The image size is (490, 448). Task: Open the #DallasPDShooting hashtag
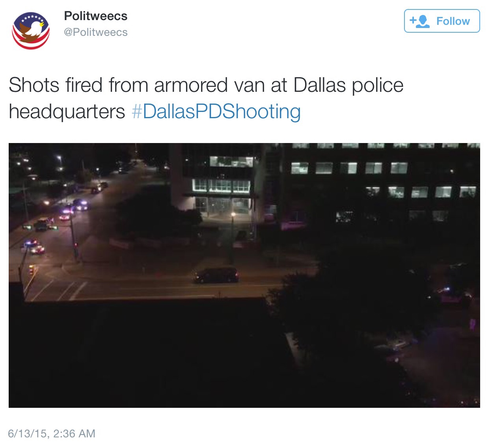pyautogui.click(x=216, y=112)
